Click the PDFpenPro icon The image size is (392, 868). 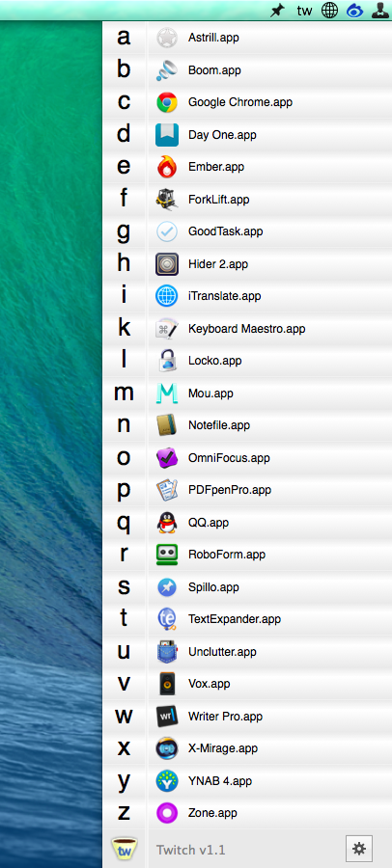coord(167,490)
